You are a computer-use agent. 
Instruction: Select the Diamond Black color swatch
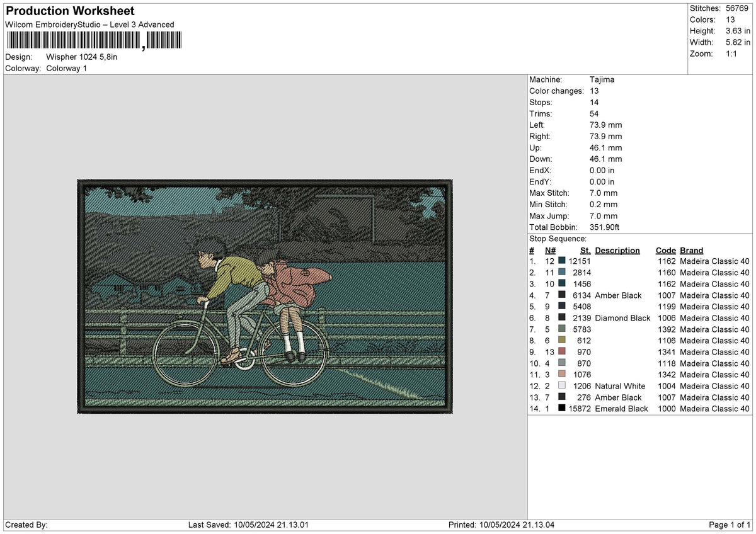pos(561,317)
